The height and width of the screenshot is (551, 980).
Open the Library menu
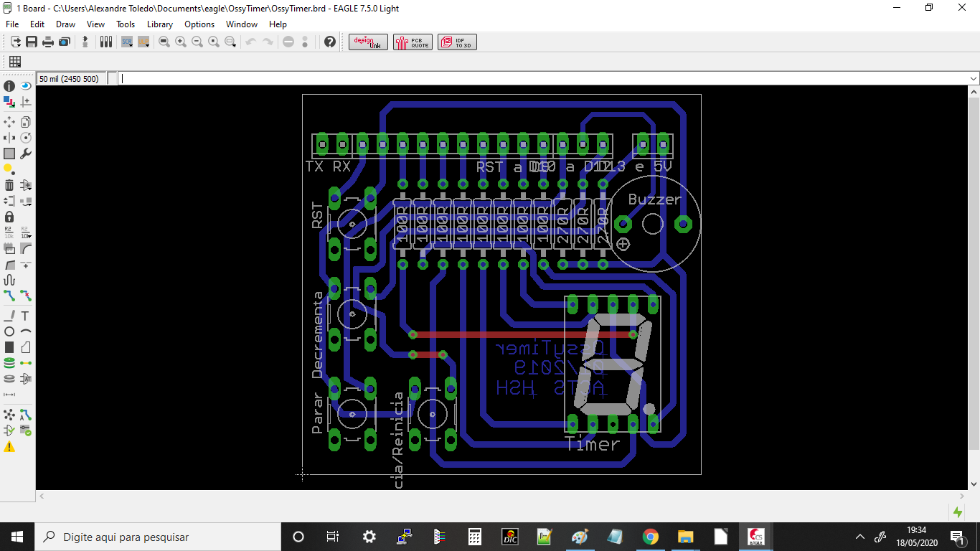click(160, 24)
